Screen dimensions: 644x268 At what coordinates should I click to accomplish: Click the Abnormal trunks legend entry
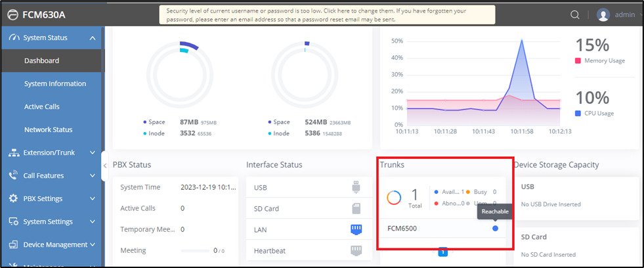449,203
